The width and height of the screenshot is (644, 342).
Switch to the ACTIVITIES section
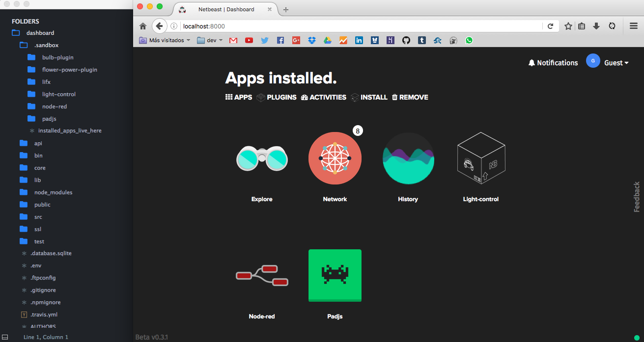click(x=324, y=97)
